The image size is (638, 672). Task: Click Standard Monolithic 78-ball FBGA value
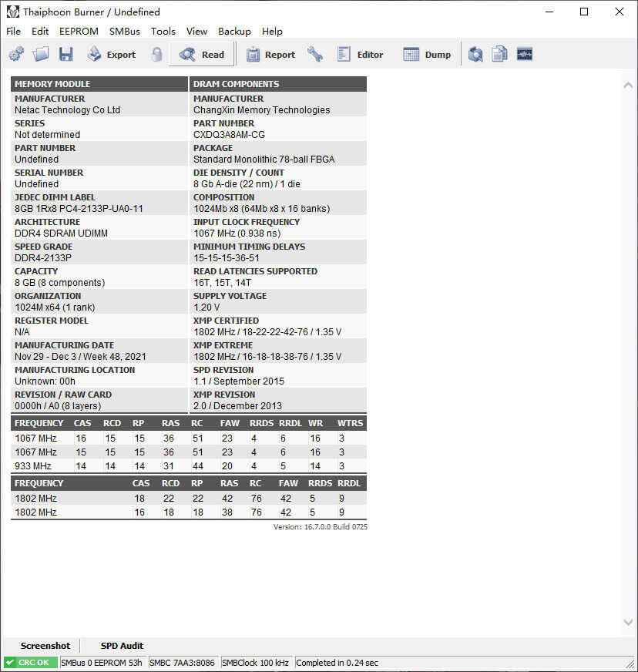point(264,160)
